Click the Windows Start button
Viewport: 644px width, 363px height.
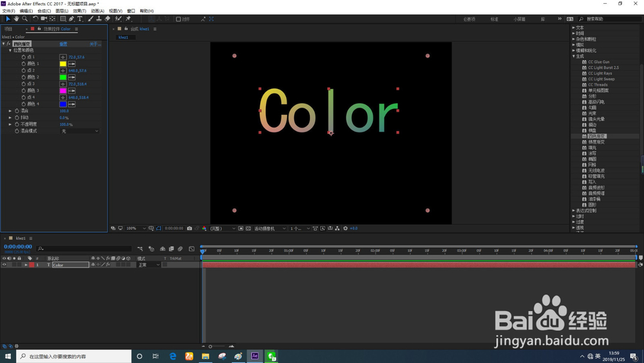pyautogui.click(x=8, y=356)
